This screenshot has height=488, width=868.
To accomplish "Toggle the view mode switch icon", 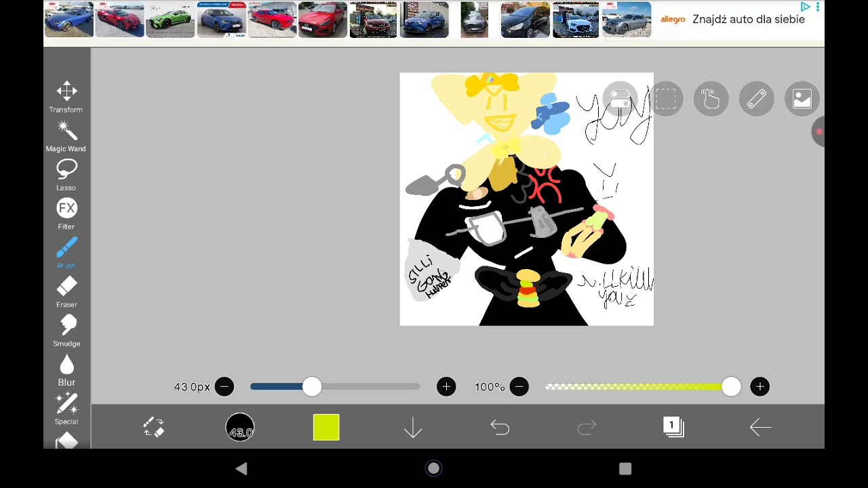I will pyautogui.click(x=620, y=99).
